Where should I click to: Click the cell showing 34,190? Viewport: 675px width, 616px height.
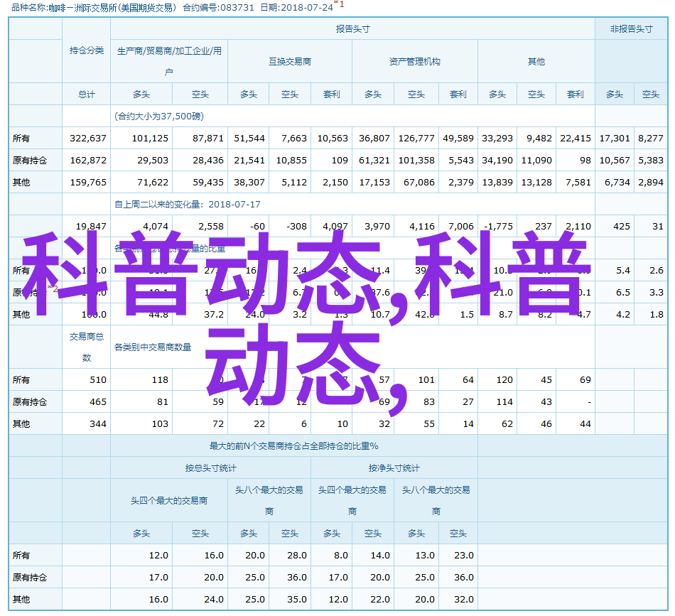497,160
